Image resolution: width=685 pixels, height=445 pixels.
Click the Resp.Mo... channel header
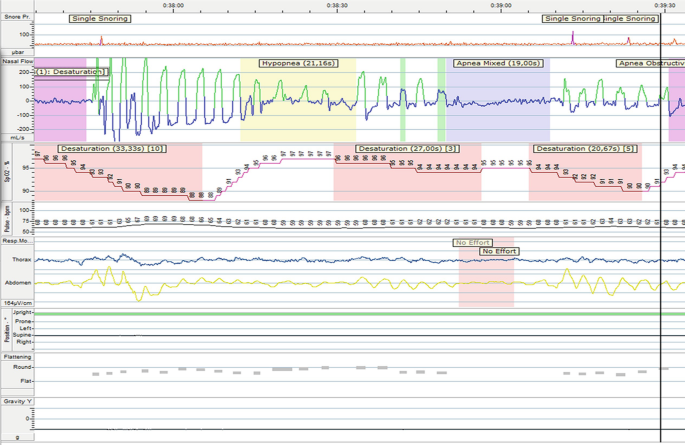coord(17,241)
